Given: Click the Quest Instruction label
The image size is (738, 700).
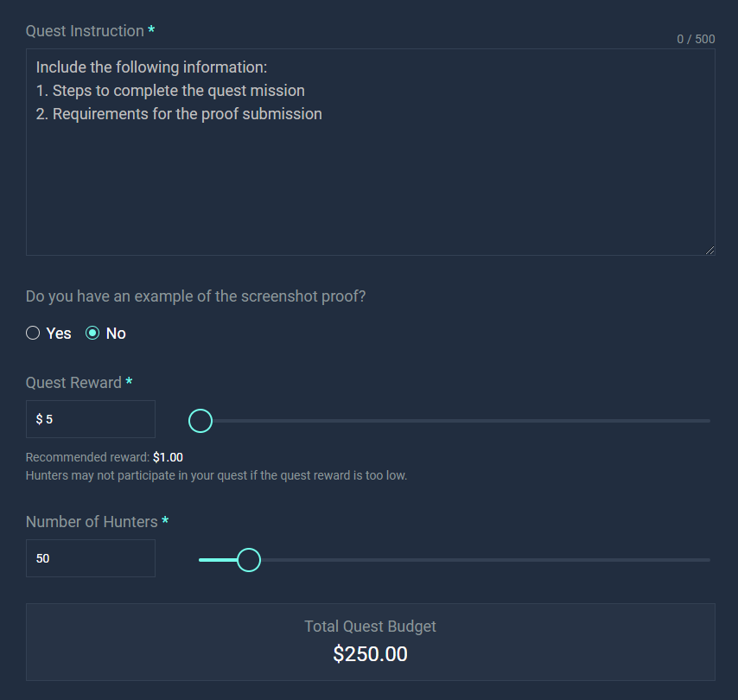Looking at the screenshot, I should click(x=85, y=31).
